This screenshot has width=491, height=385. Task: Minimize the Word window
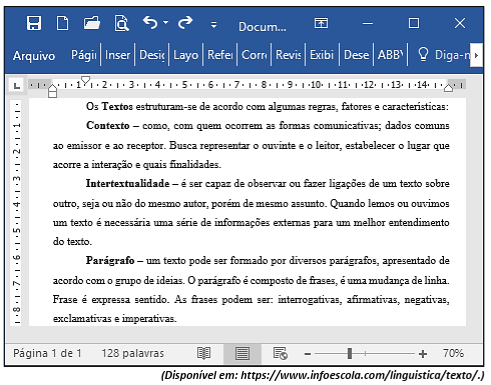(368, 23)
